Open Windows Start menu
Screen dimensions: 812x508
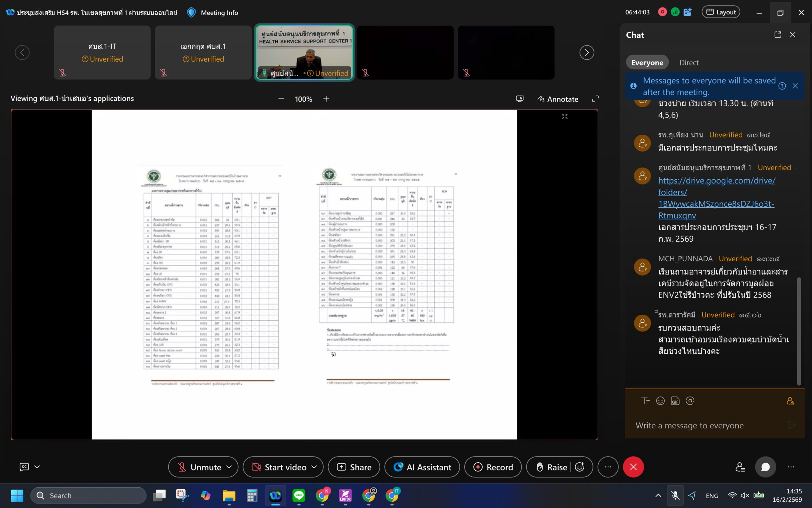17,496
